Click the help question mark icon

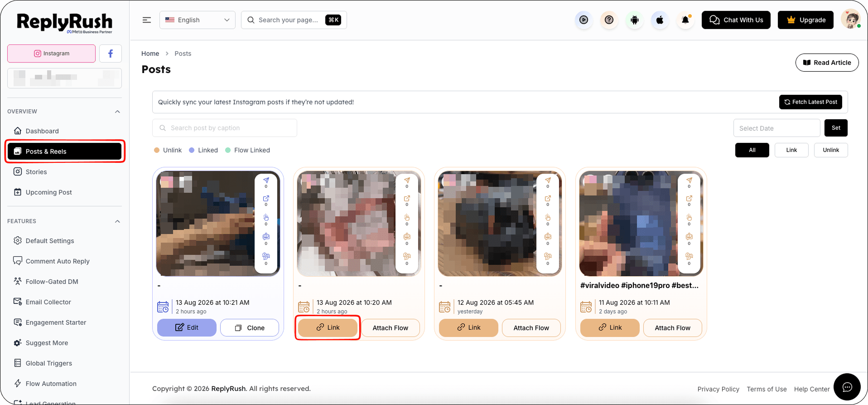[x=609, y=20]
